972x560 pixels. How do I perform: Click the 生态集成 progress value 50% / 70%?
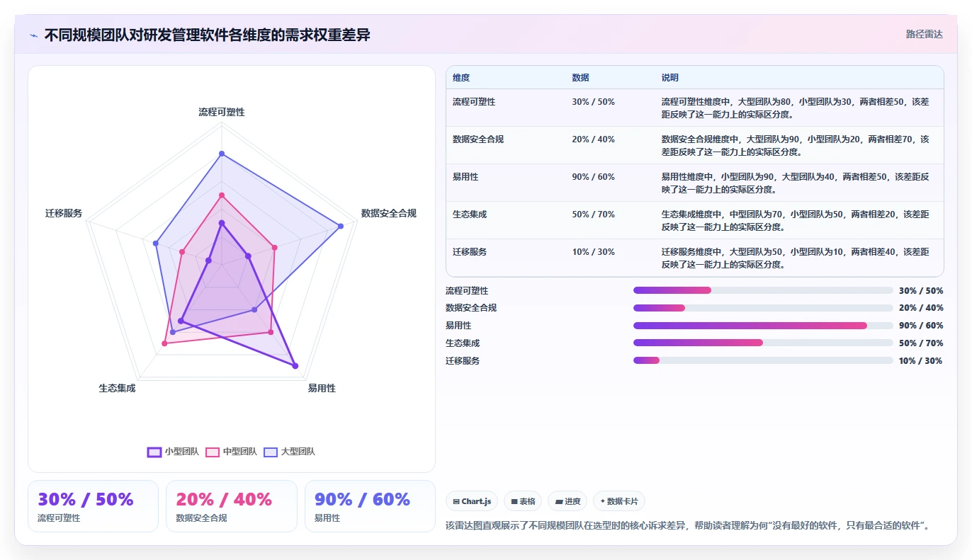coord(921,343)
